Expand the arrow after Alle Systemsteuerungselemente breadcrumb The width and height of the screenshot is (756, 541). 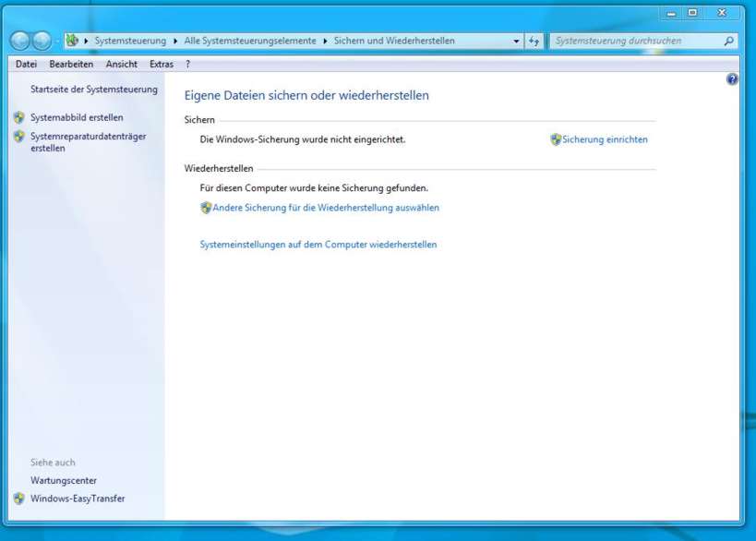pyautogui.click(x=325, y=41)
